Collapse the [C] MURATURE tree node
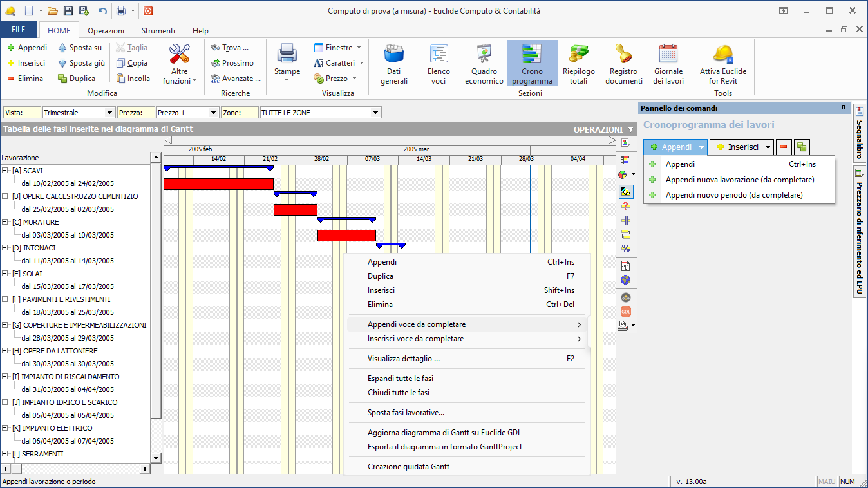The image size is (868, 488). pyautogui.click(x=5, y=222)
